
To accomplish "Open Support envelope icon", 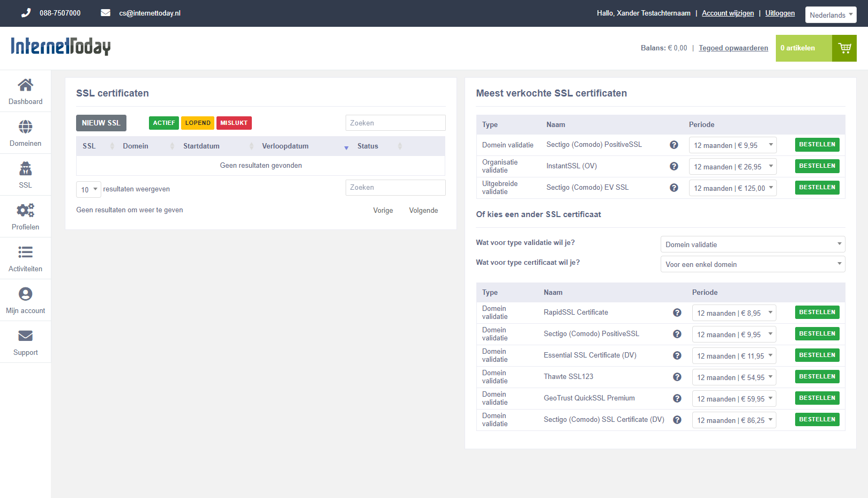I will pyautogui.click(x=25, y=336).
